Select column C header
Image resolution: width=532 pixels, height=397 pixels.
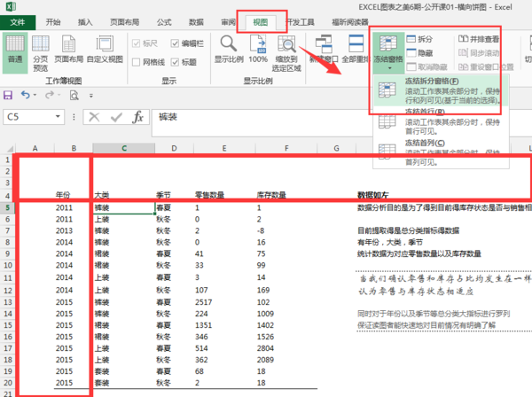[x=124, y=148]
